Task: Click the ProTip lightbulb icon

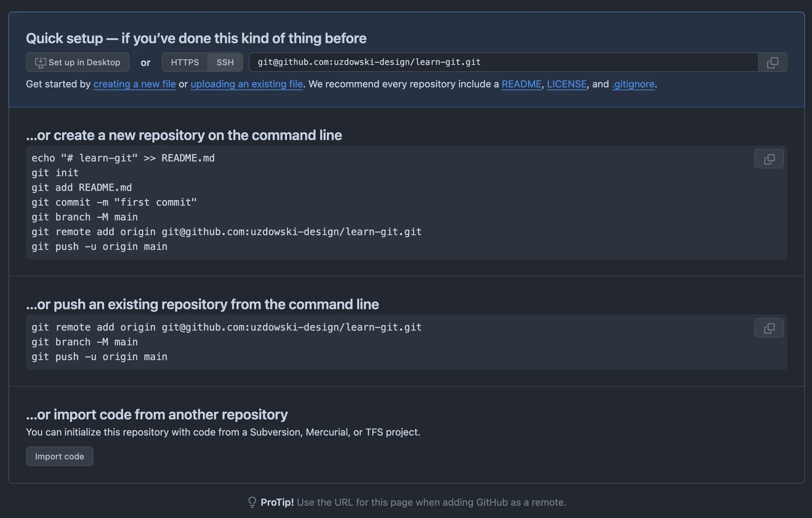Action: point(252,502)
